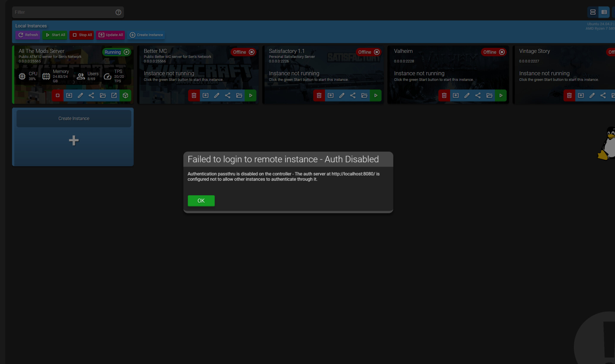Manage All The Mods Server cube icon
The height and width of the screenshot is (364, 615).
pyautogui.click(x=125, y=96)
